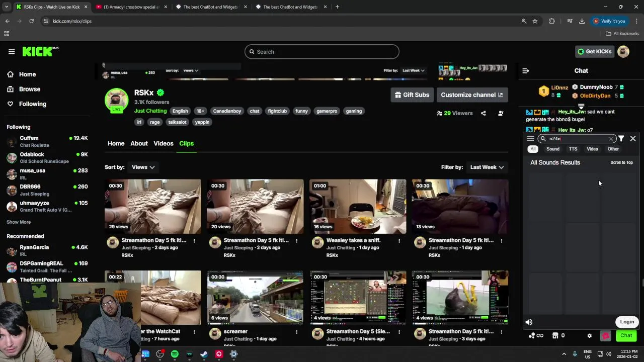
Task: Select the All sound filter chip
Action: coord(533,149)
